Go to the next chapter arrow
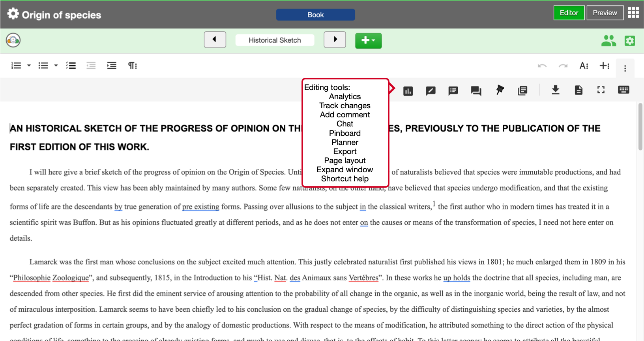 click(335, 40)
